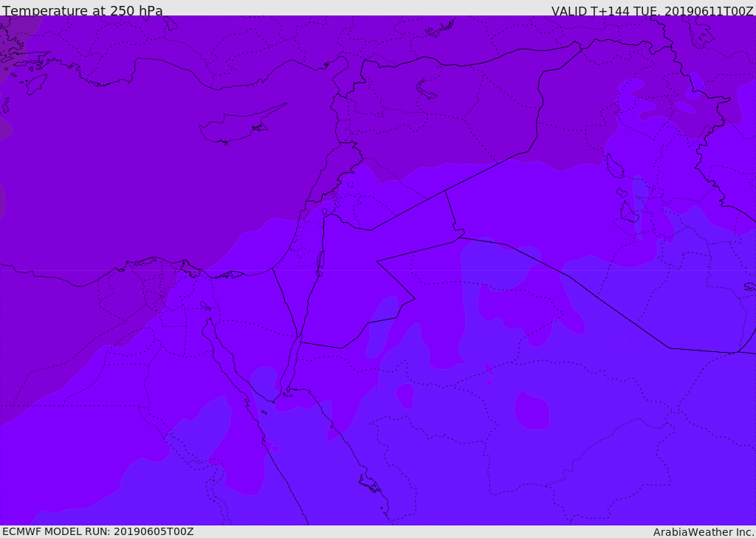Click the 'VALID T+144 TUE. 20190611T00Z' timestamp
The height and width of the screenshot is (538, 756).
tap(653, 10)
